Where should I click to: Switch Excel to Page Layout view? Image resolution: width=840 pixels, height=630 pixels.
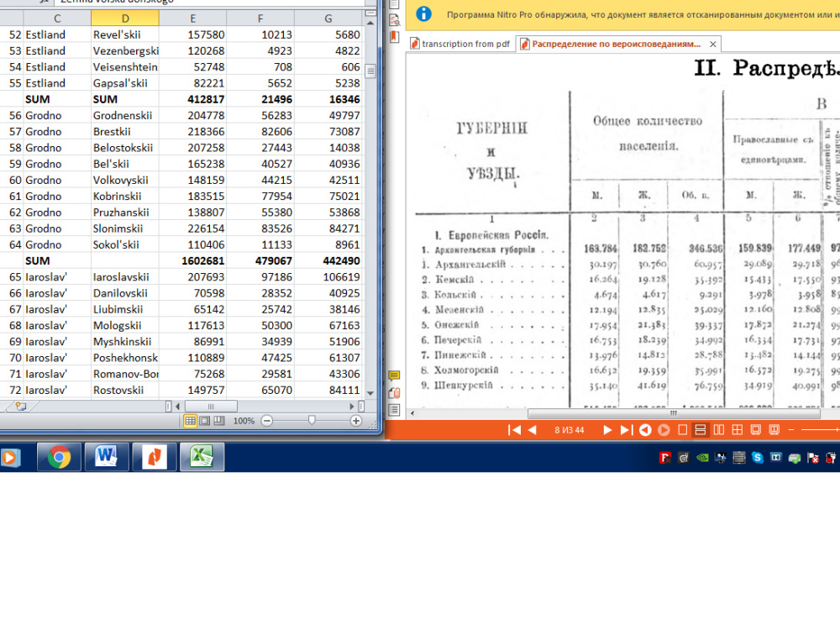pos(205,421)
